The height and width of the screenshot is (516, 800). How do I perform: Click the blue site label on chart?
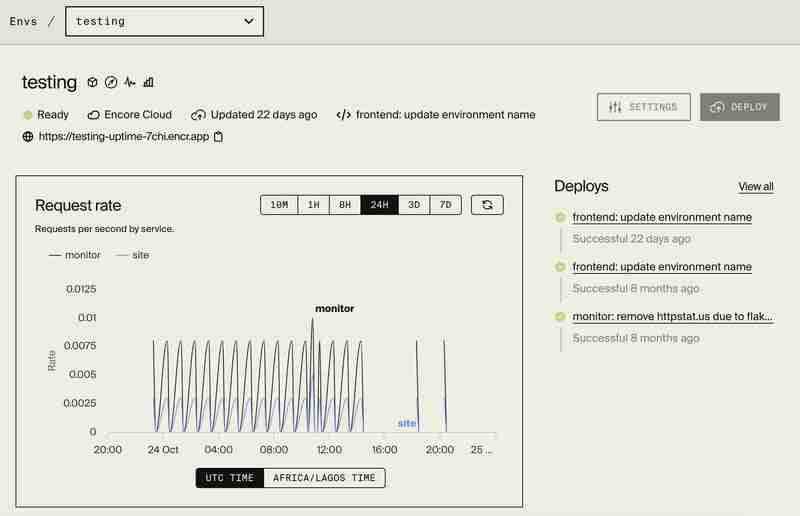click(407, 423)
